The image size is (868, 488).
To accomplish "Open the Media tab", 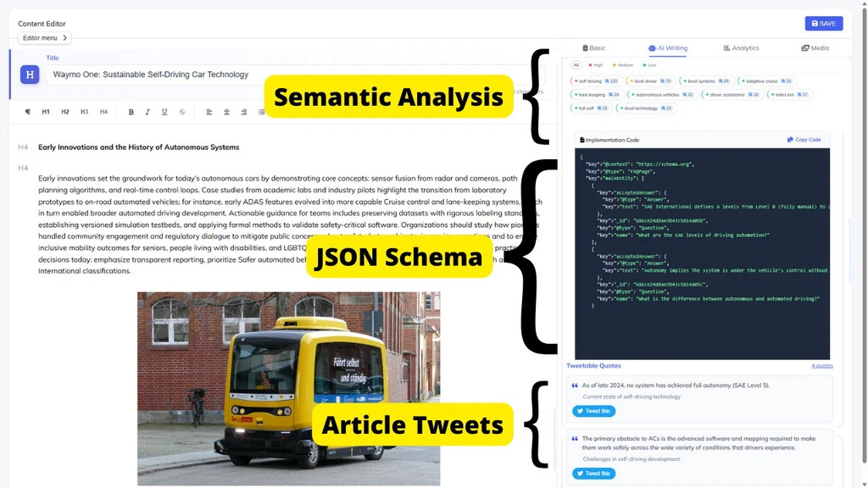I will pyautogui.click(x=814, y=48).
